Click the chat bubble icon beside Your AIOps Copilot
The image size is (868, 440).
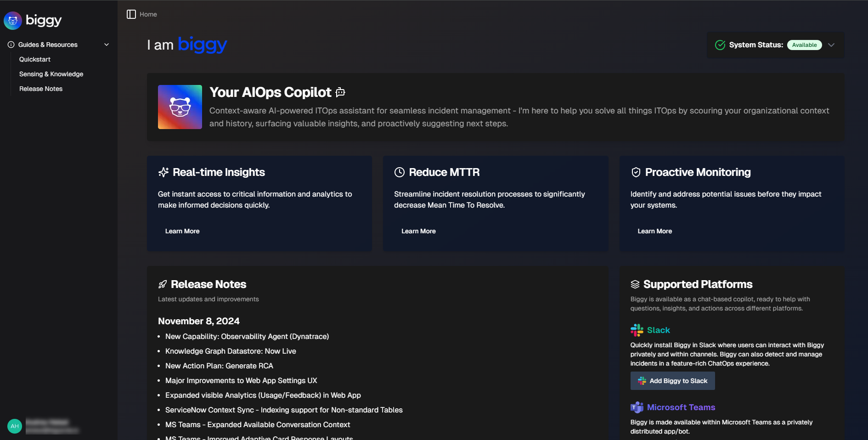point(340,92)
